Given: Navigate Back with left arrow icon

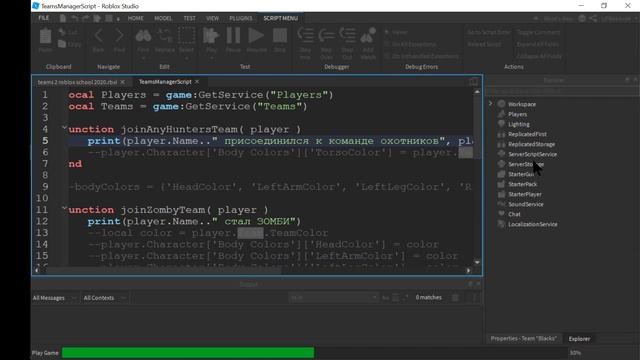Looking at the screenshot, I should (x=98, y=36).
